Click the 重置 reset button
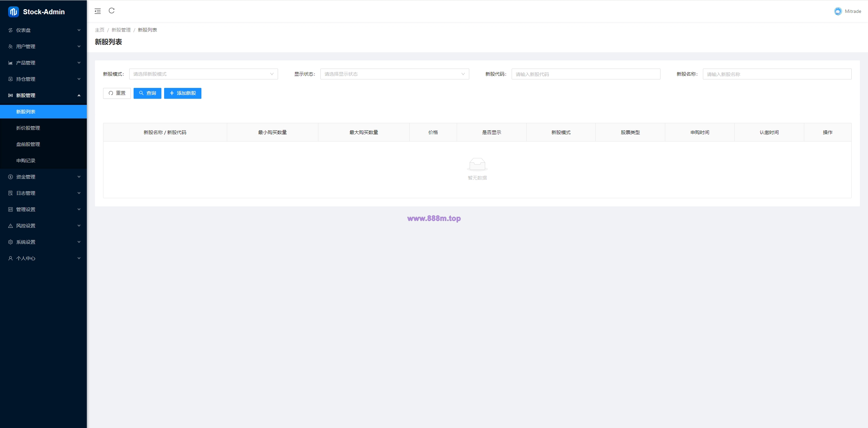The width and height of the screenshot is (868, 428). [x=117, y=93]
